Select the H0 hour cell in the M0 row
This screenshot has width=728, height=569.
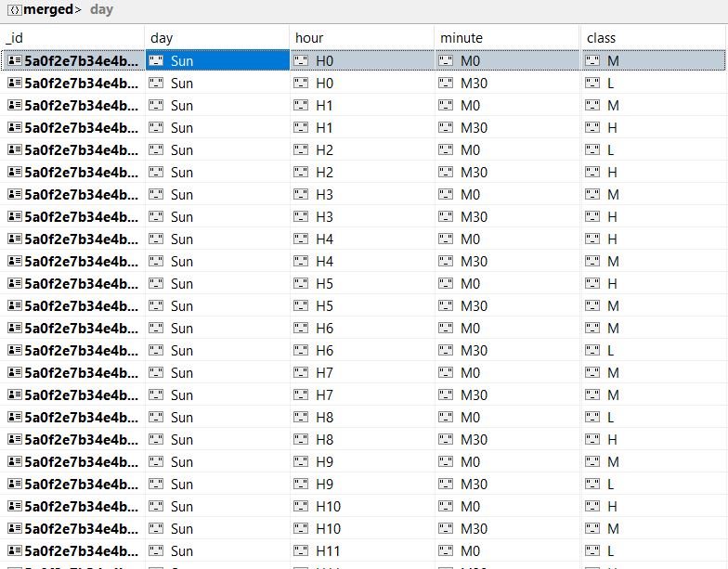pos(362,60)
